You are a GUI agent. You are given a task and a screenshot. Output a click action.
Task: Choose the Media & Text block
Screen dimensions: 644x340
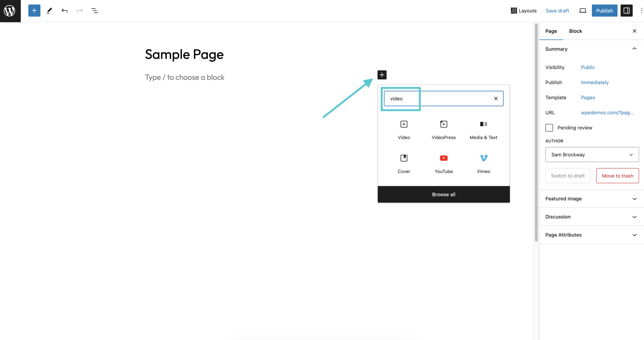(483, 129)
